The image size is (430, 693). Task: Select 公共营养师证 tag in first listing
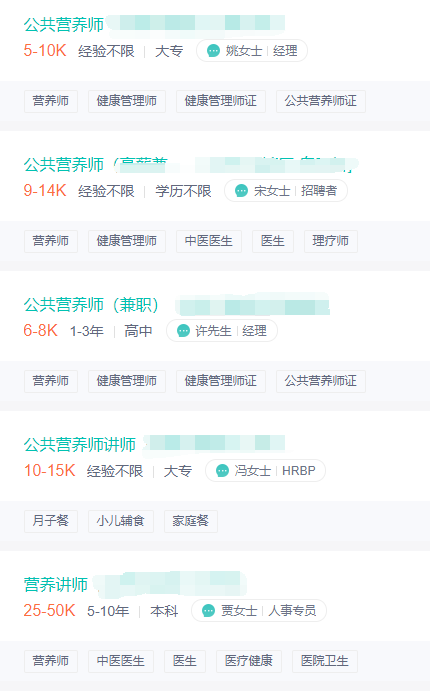321,101
